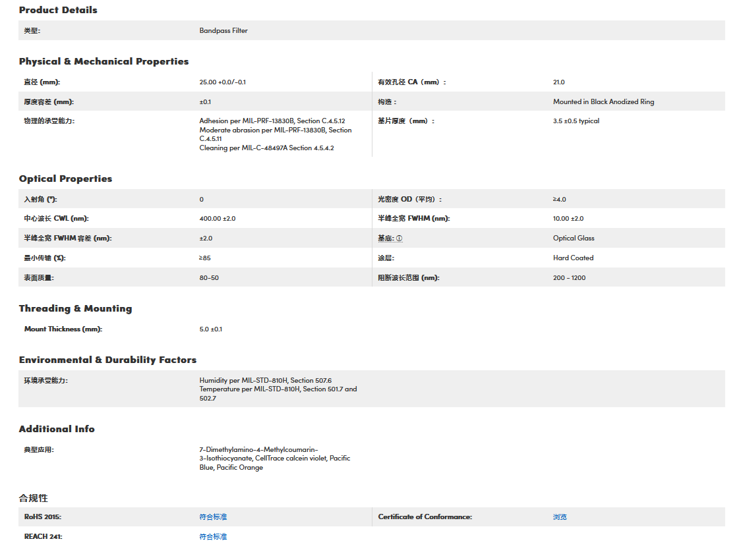Click Mounted in Black Anodized Ring text

pyautogui.click(x=603, y=102)
